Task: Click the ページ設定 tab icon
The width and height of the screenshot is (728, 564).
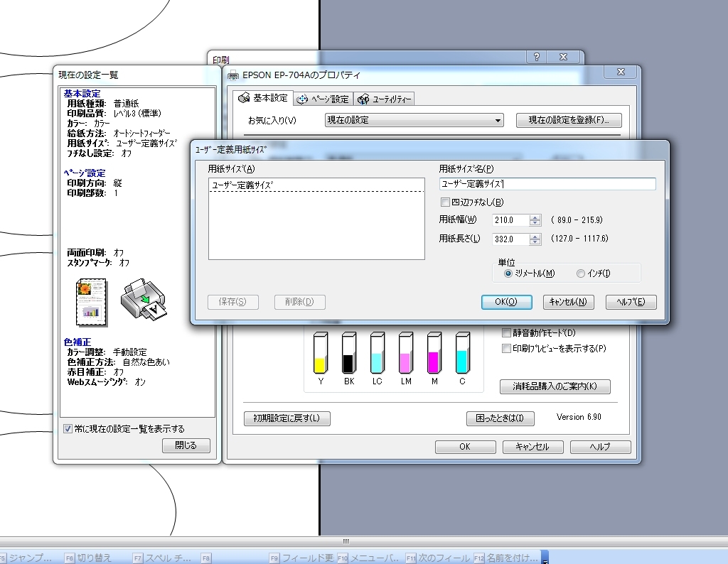Action: coord(301,99)
